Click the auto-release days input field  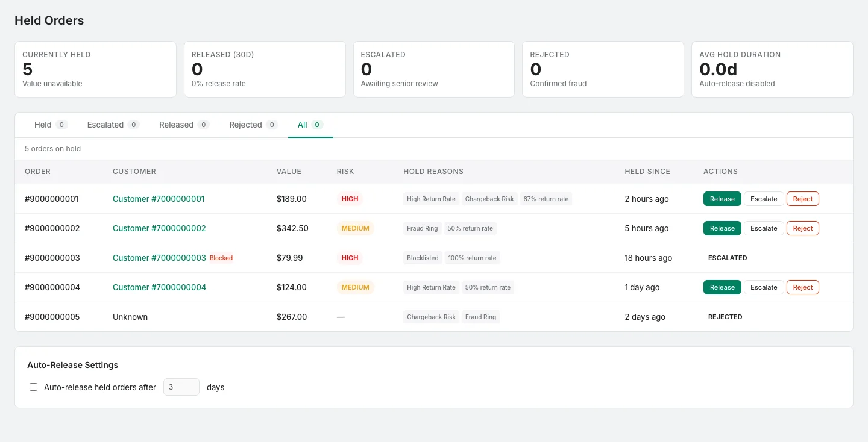(181, 387)
